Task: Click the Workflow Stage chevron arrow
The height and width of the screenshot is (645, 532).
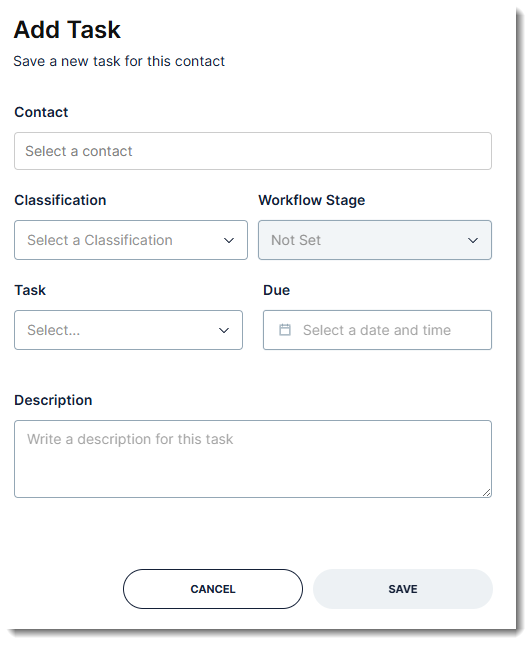Action: pos(473,240)
